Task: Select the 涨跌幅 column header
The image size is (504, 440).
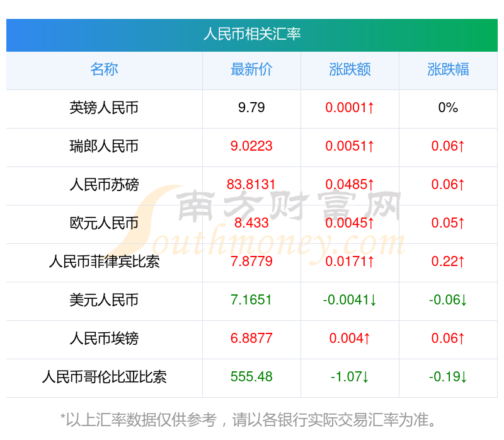Action: tap(448, 69)
